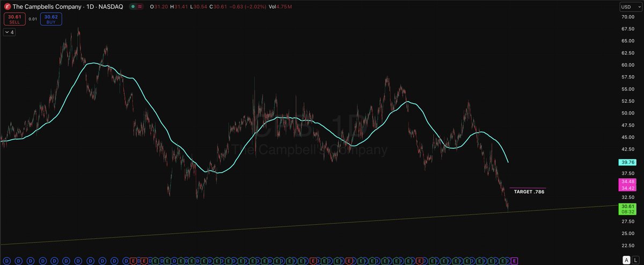The width and height of the screenshot is (644, 265).
Task: Click the 32.50 price scale label
Action: (x=629, y=197)
